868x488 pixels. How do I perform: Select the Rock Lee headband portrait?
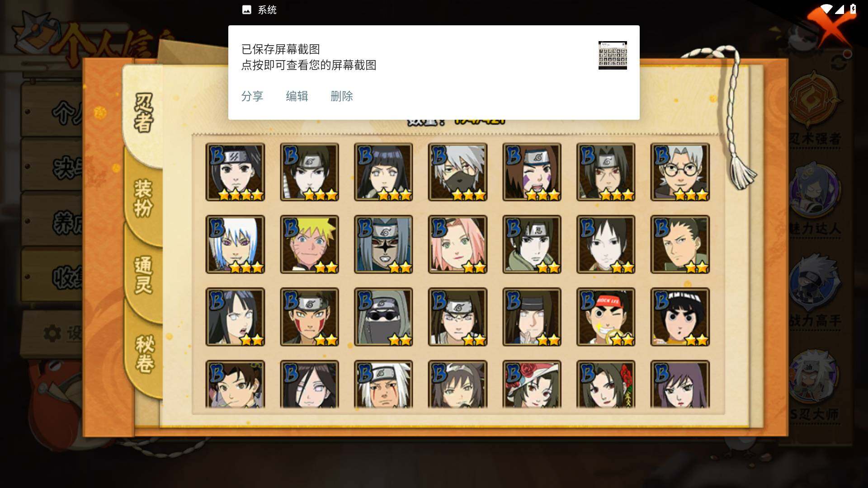606,317
